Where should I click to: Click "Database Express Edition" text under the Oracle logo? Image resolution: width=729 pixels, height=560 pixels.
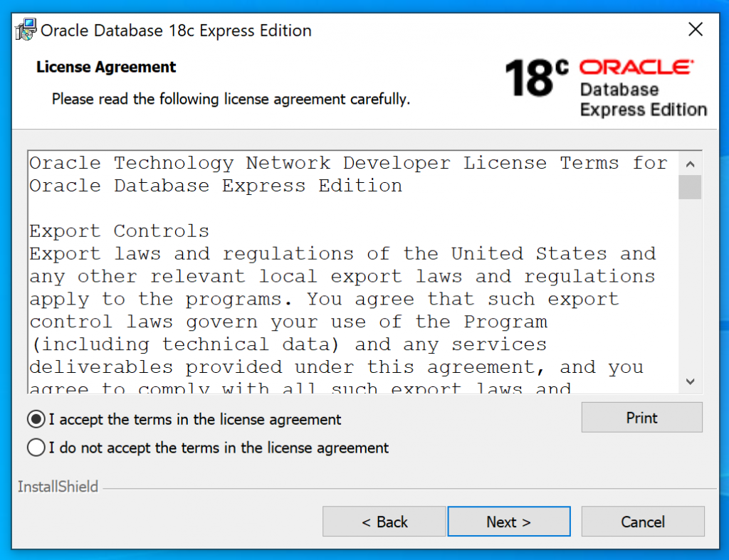pyautogui.click(x=643, y=100)
